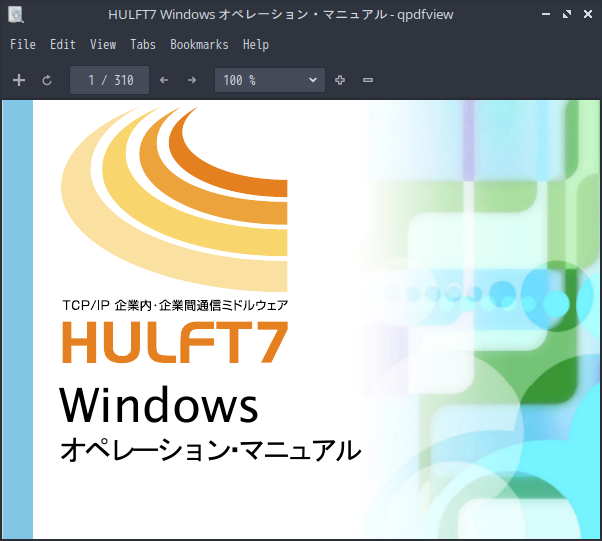Click the 'TCP/IP 企業内・企業間通信ミドルウェア' tagline
The width and height of the screenshot is (602, 541).
click(175, 305)
